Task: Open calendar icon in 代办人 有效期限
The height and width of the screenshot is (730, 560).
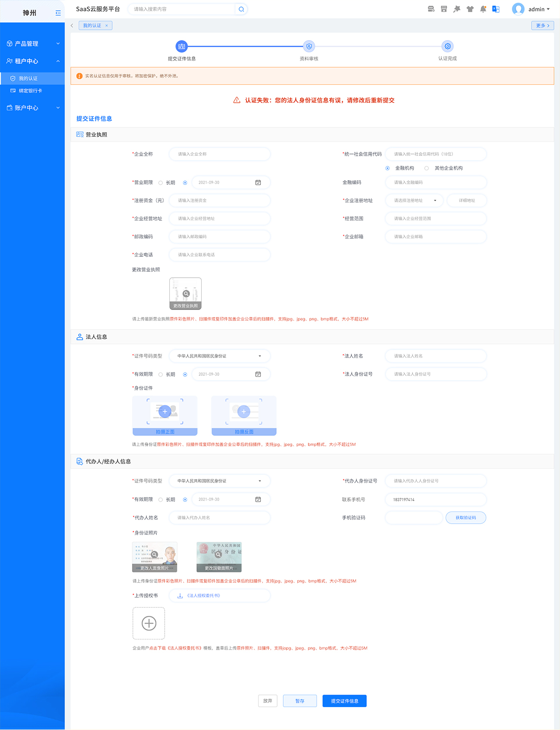Action: pyautogui.click(x=258, y=499)
